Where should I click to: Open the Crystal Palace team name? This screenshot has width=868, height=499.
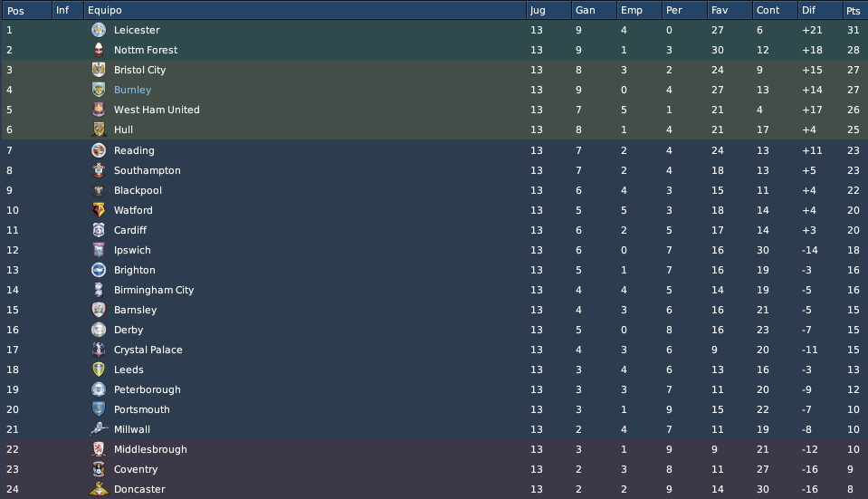click(148, 350)
